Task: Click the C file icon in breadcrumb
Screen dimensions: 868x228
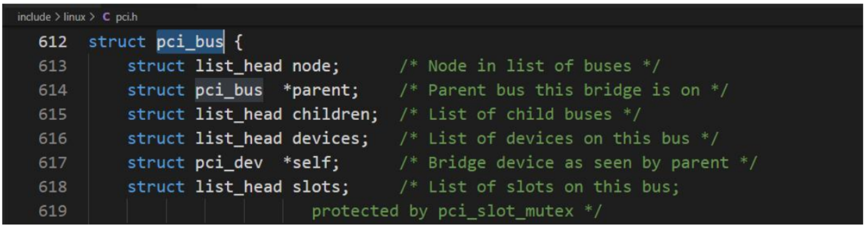Action: (106, 16)
